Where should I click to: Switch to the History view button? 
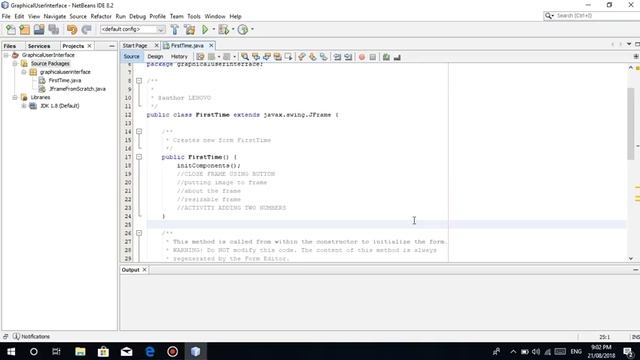[179, 57]
